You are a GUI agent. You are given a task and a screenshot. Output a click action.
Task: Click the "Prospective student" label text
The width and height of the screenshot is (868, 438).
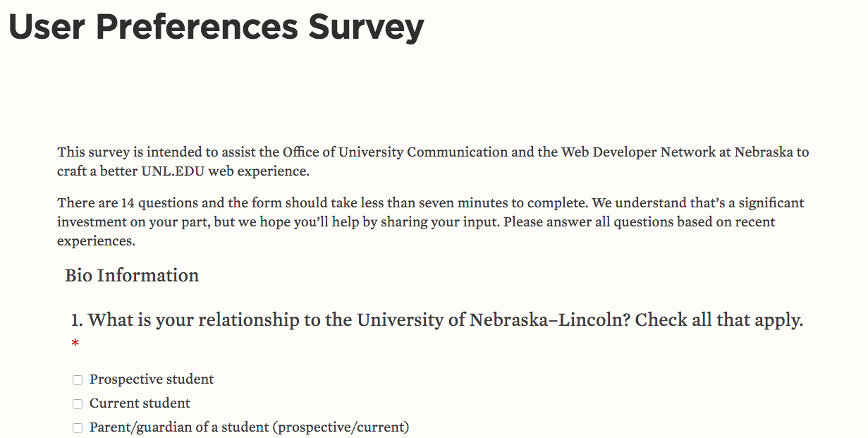pos(152,379)
